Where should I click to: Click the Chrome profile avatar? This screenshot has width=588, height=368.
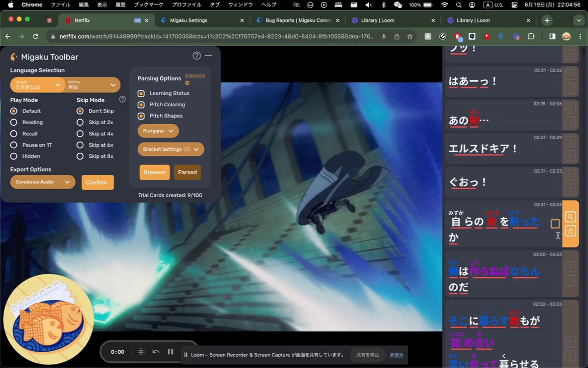click(566, 36)
